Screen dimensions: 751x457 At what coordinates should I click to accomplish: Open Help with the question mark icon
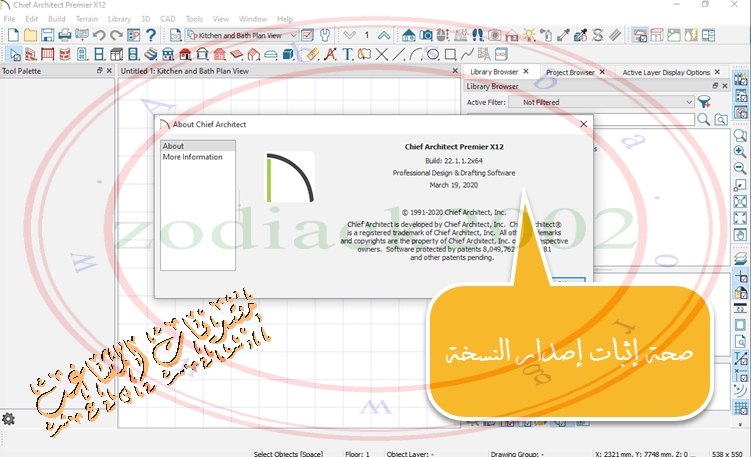click(x=151, y=35)
